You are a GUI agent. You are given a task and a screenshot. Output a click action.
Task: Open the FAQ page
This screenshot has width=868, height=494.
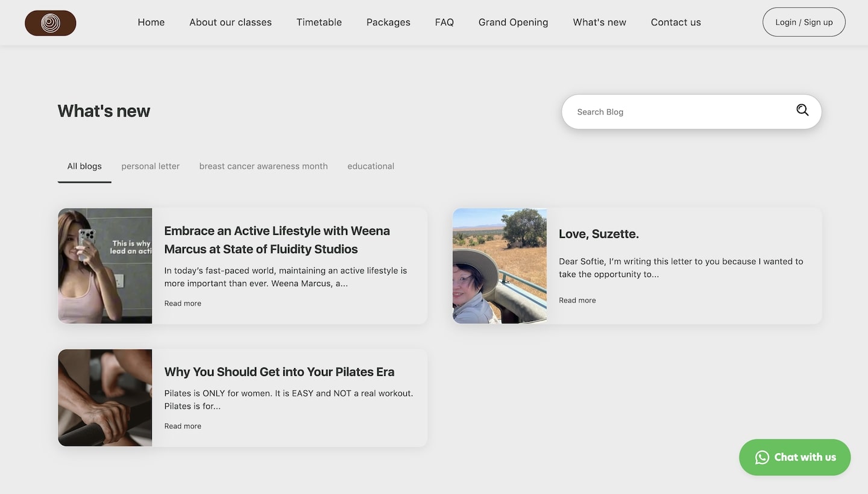[444, 22]
